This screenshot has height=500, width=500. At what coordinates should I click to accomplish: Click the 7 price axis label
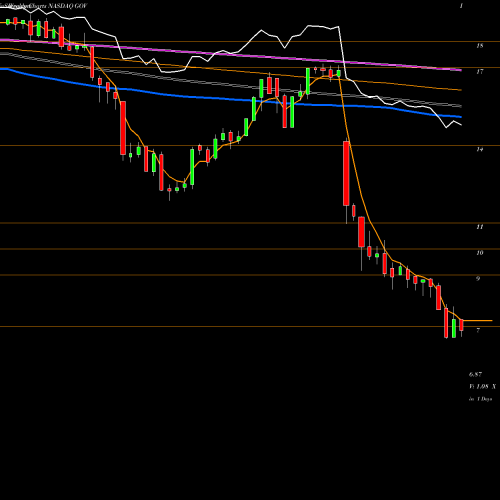pyautogui.click(x=478, y=330)
